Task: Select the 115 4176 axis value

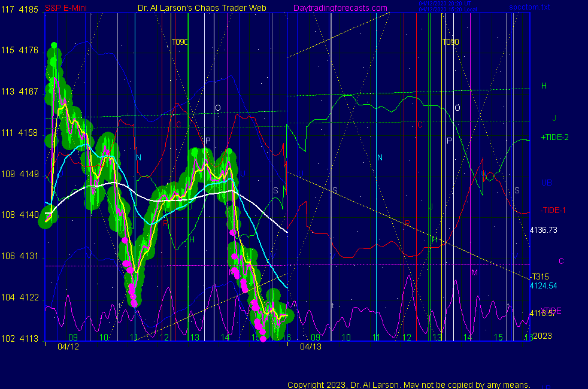Action: [x=20, y=50]
